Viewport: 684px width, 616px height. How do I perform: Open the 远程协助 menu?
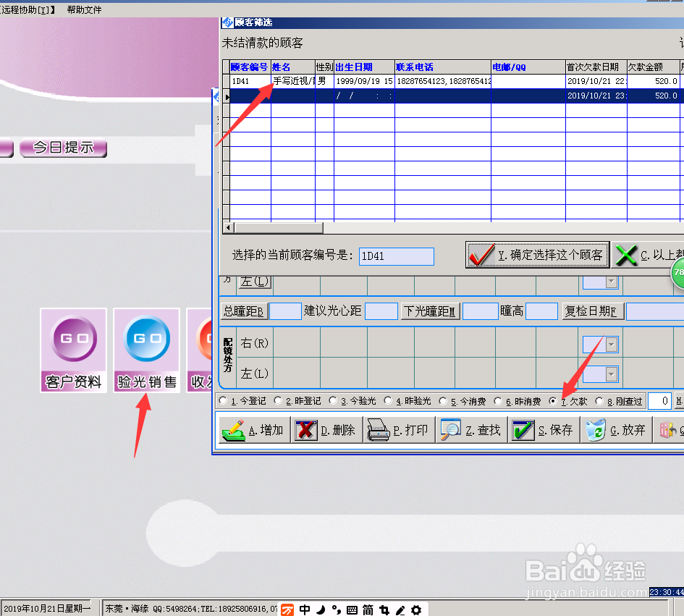tap(27, 9)
